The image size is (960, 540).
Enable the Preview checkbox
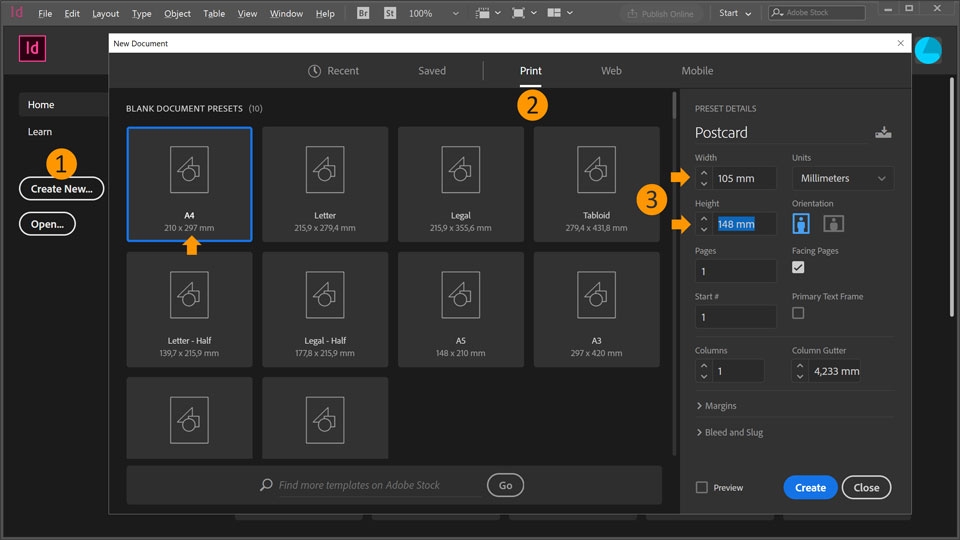702,487
